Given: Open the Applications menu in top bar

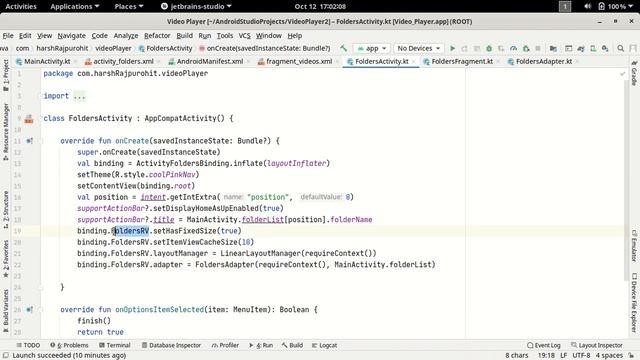Looking at the screenshot, I should click(75, 6).
